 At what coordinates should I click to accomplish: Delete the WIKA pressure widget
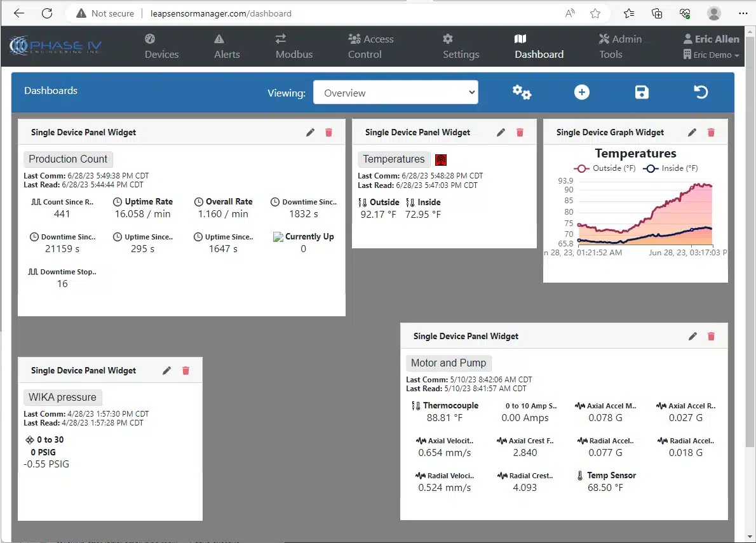pyautogui.click(x=186, y=371)
